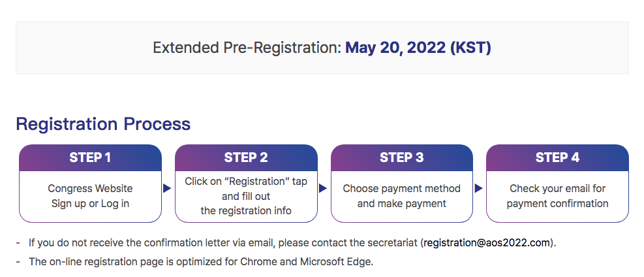
Task: Click the "fill out the registration info" box
Action: coord(246,197)
